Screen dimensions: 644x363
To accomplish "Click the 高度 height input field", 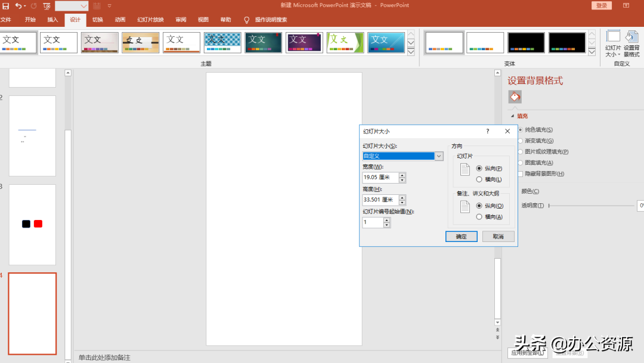I will click(x=380, y=200).
